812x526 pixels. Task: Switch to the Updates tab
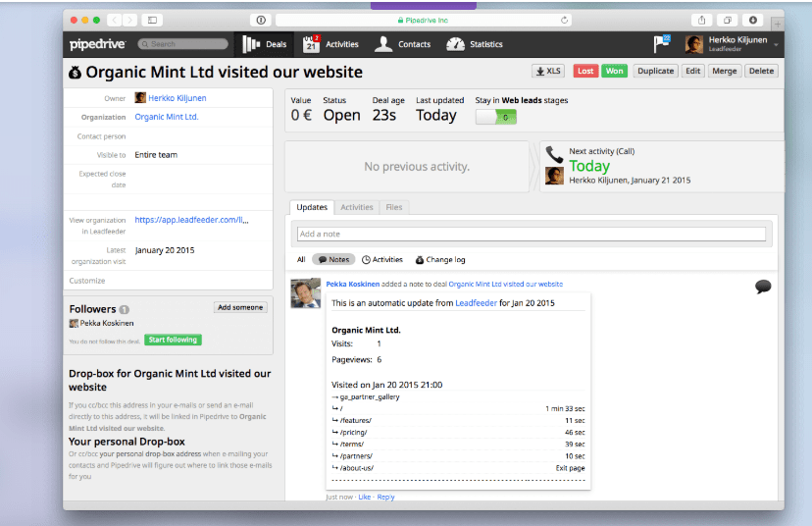312,207
